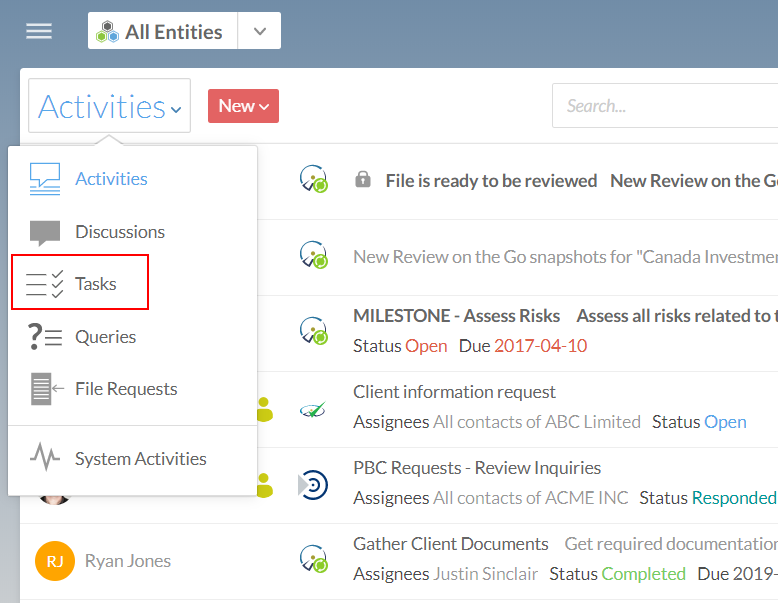This screenshot has height=603, width=778.
Task: Click the Responded status text
Action: pyautogui.click(x=734, y=498)
